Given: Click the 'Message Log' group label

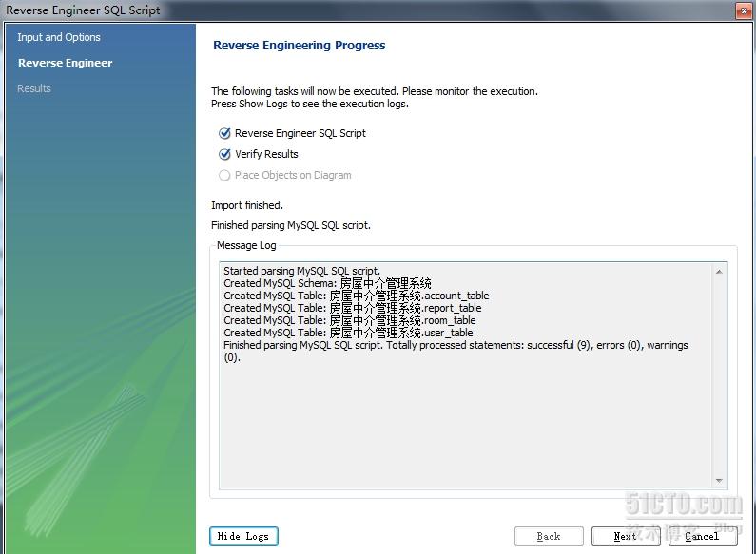Looking at the screenshot, I should 246,245.
